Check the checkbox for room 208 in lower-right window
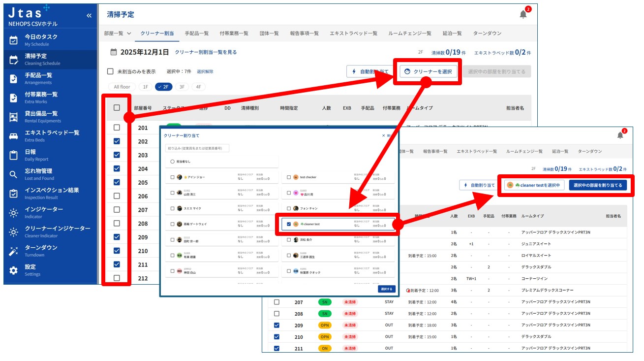The width and height of the screenshot is (644, 361). [x=276, y=314]
